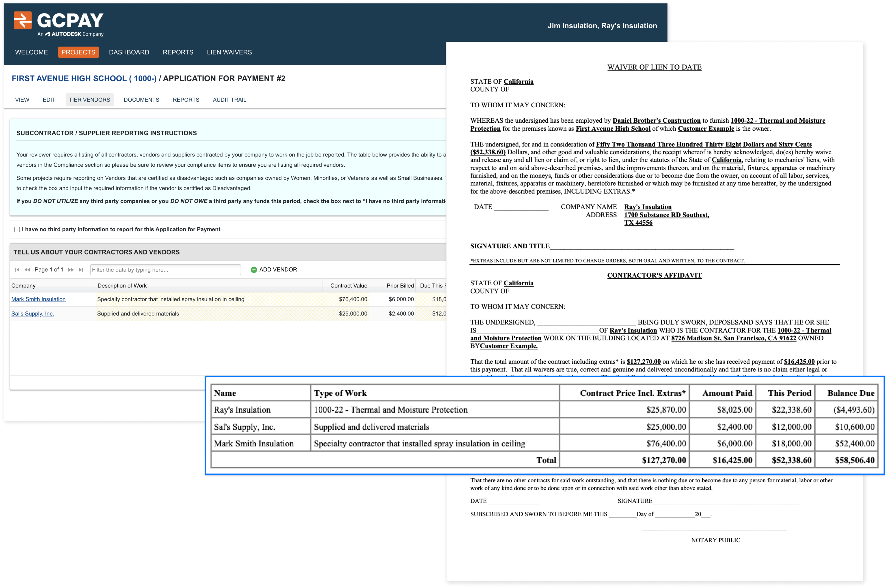This screenshot has height=588, width=886.
Task: Switch to the Tier Vendors tab
Action: 89,100
